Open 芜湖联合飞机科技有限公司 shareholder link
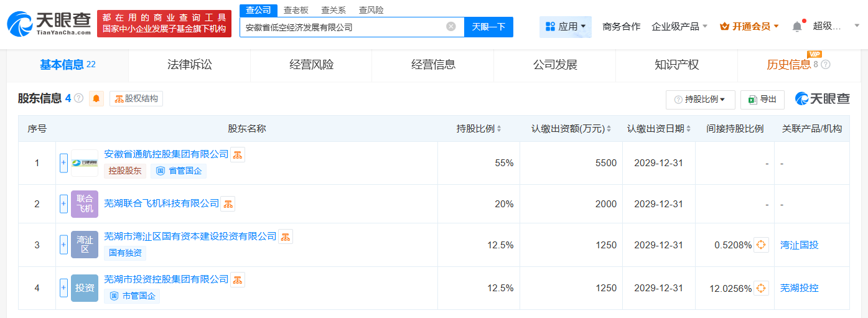The image size is (868, 318). pyautogui.click(x=162, y=203)
